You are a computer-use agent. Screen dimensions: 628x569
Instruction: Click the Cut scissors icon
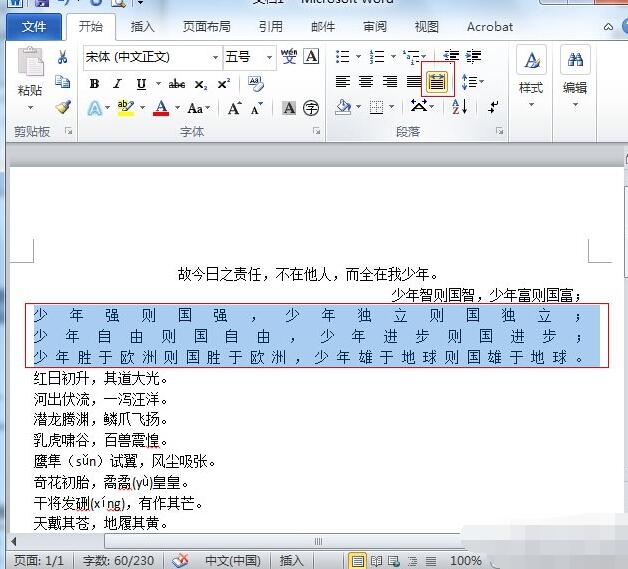63,58
